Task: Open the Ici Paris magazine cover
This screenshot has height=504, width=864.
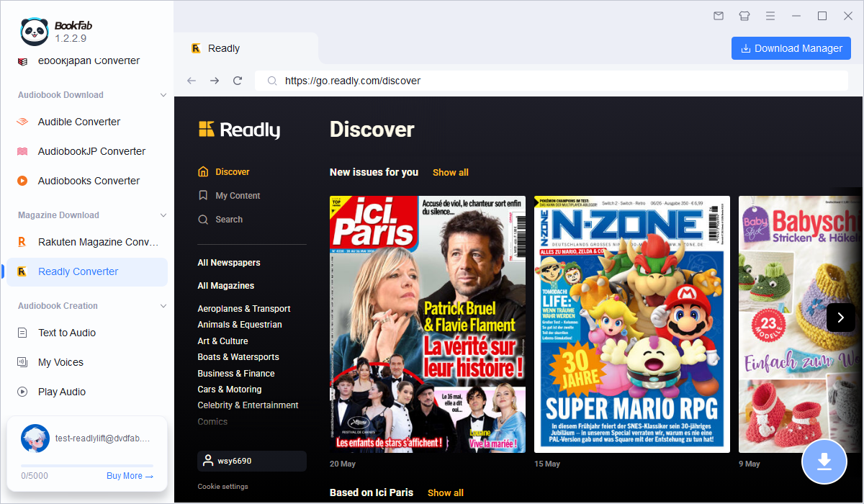Action: [428, 324]
